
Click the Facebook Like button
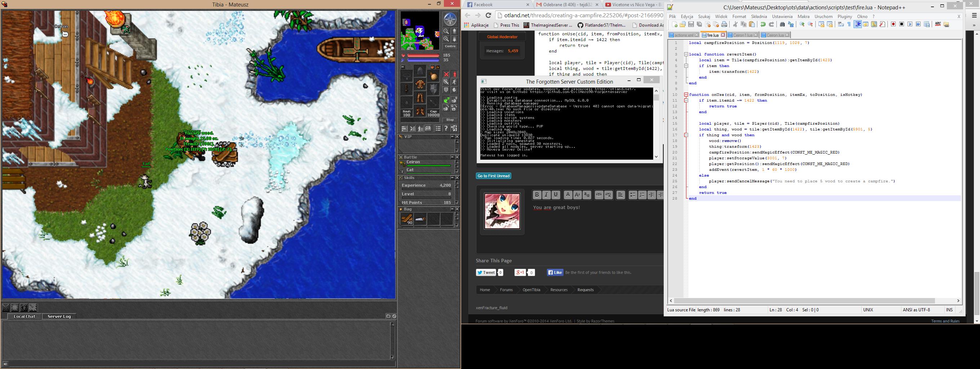tap(555, 272)
